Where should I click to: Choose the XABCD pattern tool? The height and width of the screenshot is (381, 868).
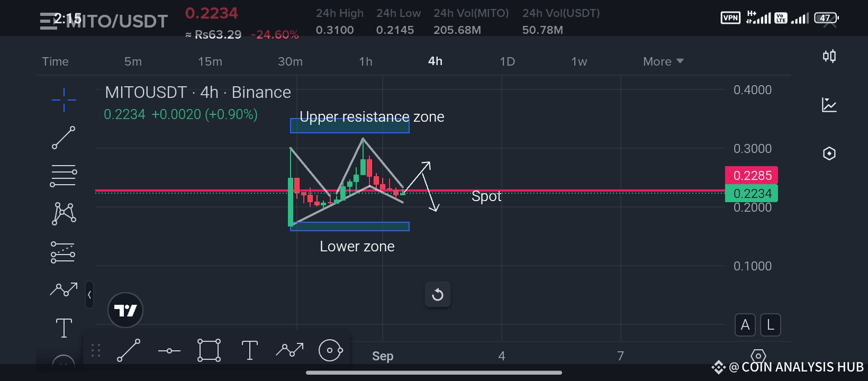click(x=64, y=214)
